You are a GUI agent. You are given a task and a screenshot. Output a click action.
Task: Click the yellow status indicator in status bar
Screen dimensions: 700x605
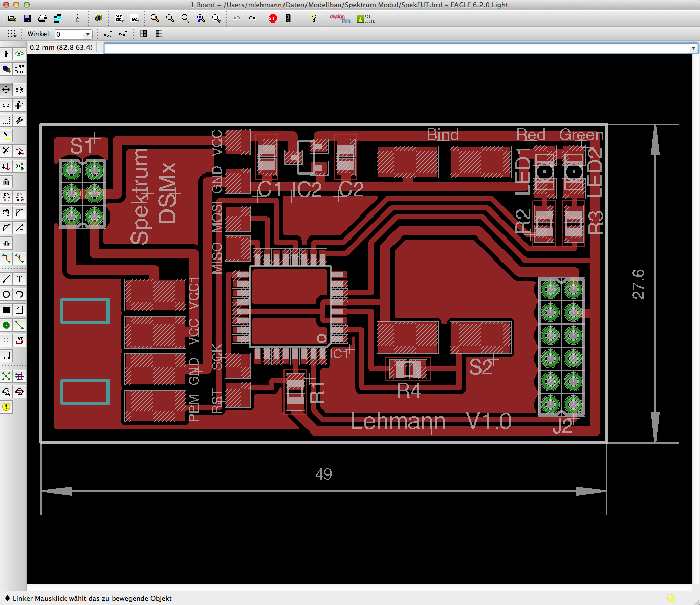click(671, 598)
